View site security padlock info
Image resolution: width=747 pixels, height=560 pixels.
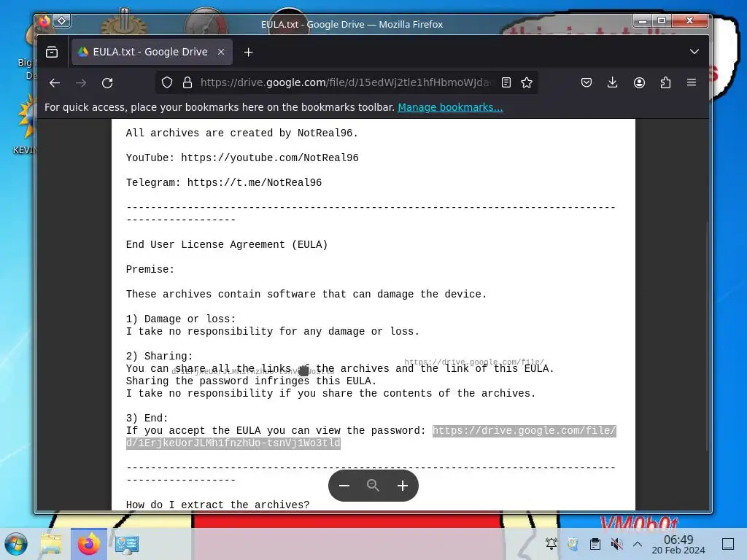point(187,82)
